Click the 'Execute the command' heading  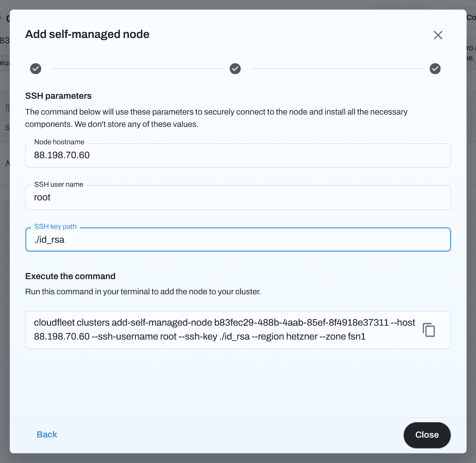(70, 276)
